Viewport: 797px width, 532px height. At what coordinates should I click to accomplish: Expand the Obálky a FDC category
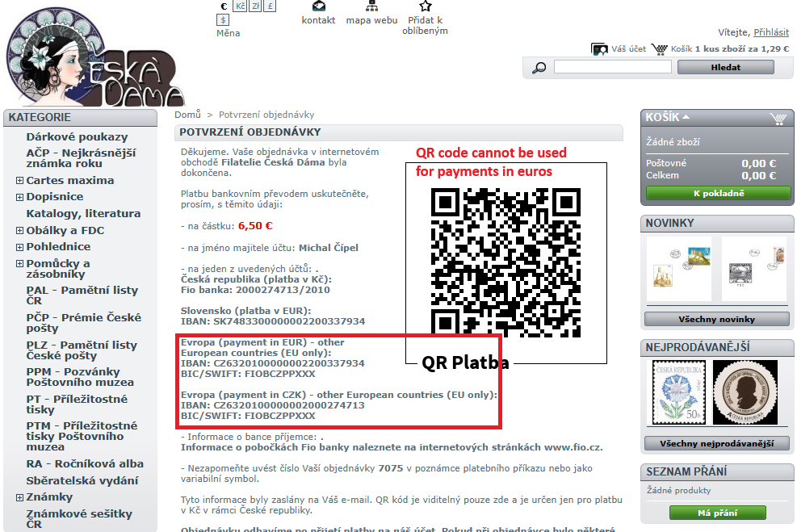(19, 231)
